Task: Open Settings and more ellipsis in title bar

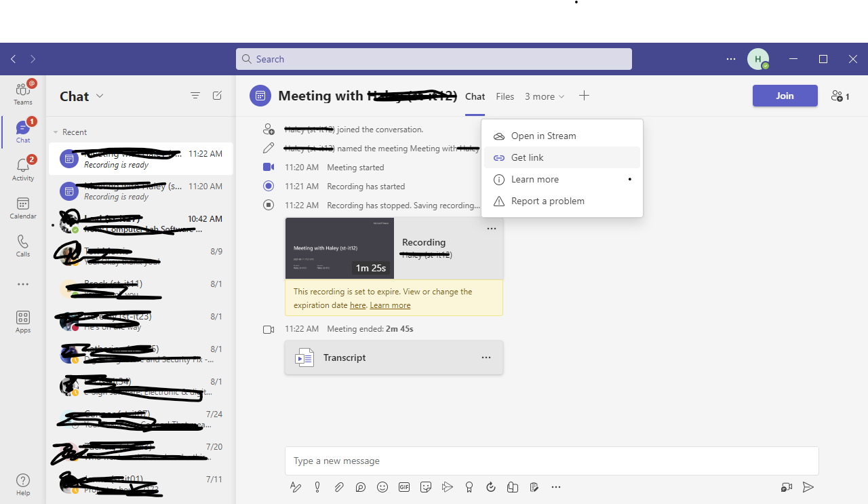Action: click(731, 59)
